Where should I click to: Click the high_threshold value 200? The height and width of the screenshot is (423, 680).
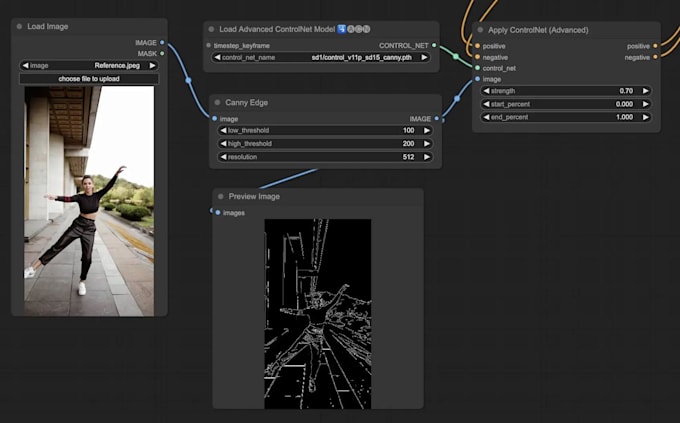[x=408, y=144]
